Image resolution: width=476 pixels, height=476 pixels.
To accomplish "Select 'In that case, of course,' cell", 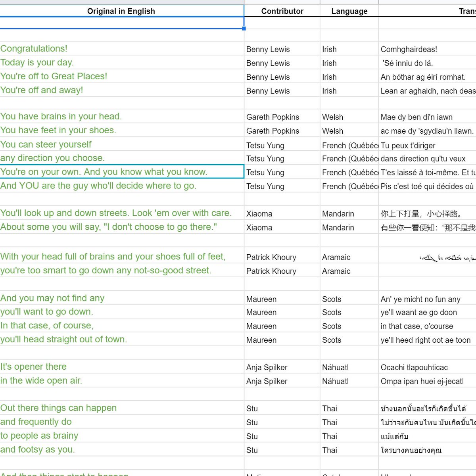I will (121, 325).
